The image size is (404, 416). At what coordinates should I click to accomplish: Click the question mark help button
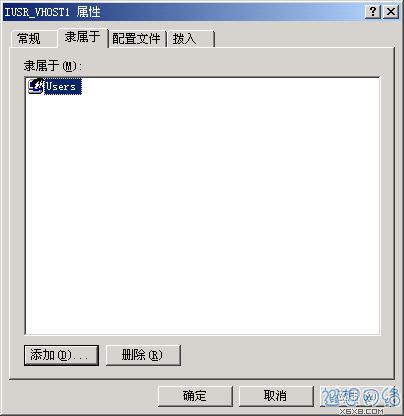(373, 12)
